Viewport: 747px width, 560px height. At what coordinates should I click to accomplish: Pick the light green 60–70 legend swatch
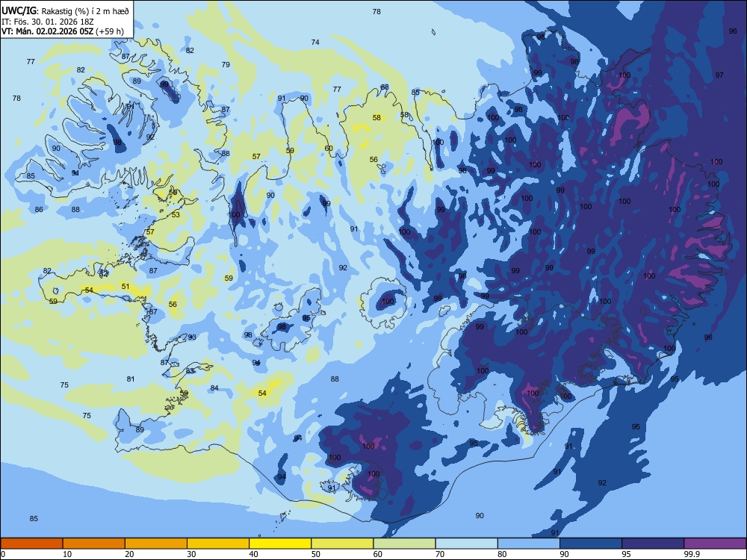click(x=404, y=544)
